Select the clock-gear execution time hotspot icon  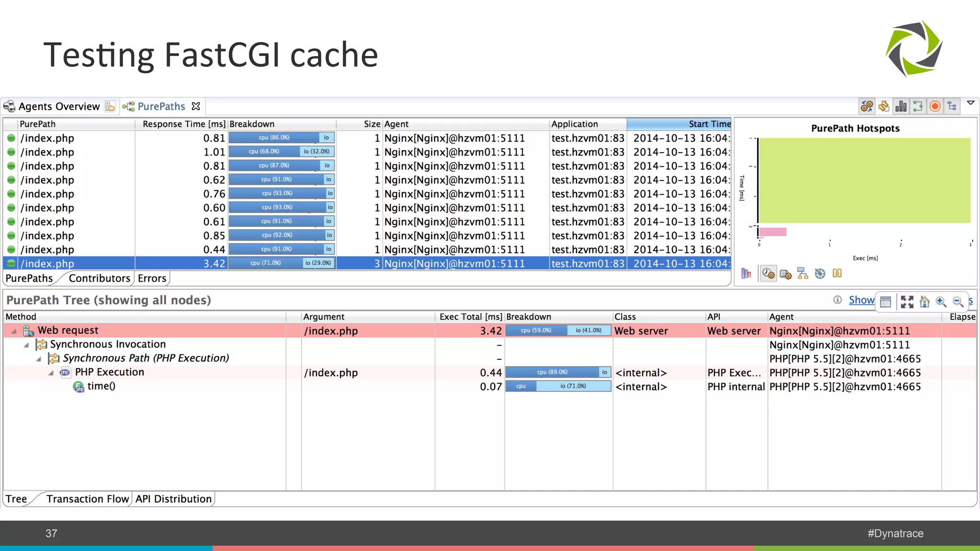click(x=768, y=274)
